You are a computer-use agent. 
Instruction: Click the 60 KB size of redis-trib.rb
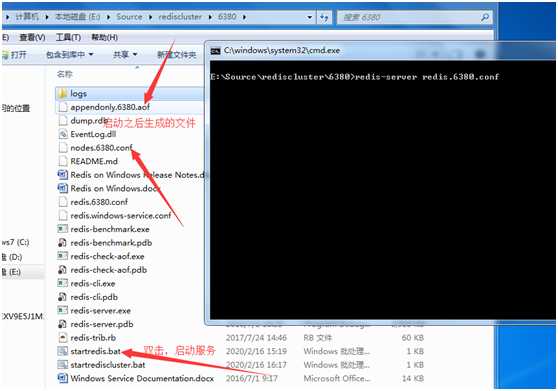click(413, 338)
